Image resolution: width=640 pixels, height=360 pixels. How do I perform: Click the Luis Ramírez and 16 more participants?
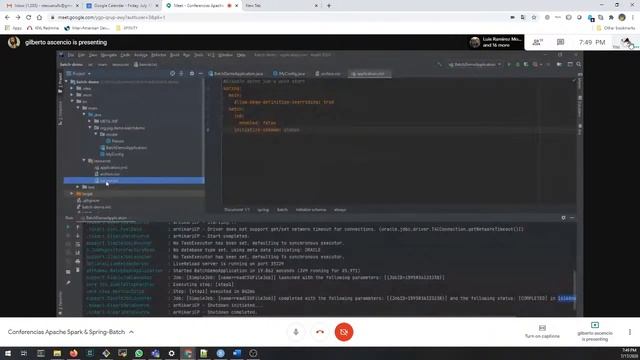click(496, 42)
